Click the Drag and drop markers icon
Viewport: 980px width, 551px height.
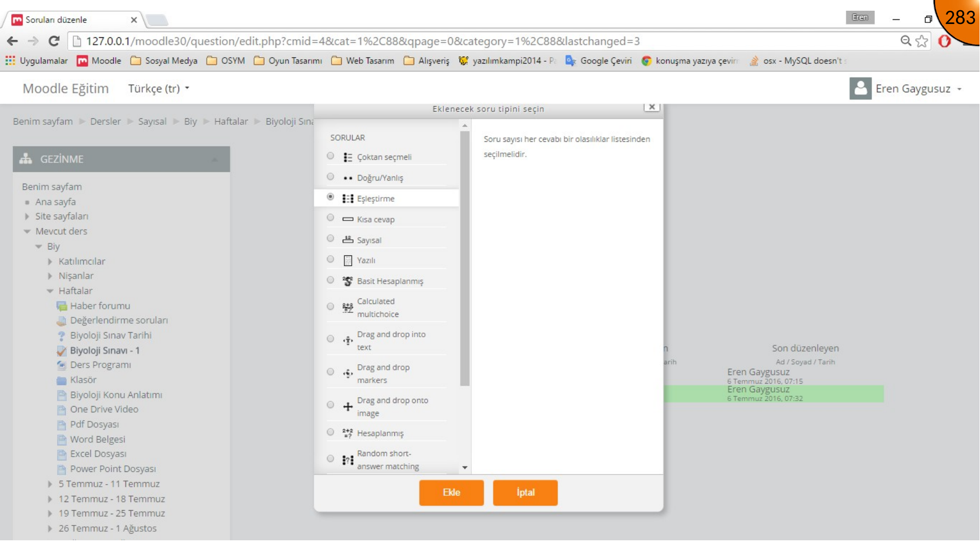click(x=347, y=373)
